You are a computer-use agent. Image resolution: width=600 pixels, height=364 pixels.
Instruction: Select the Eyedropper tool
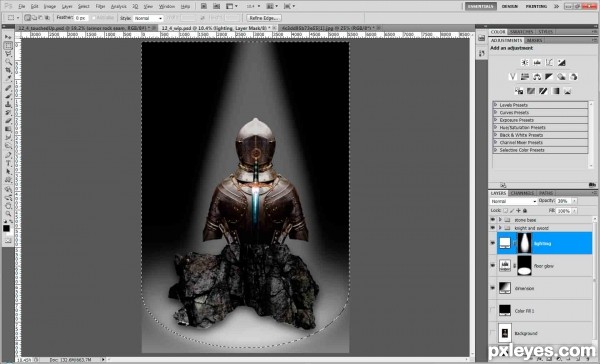point(8,79)
